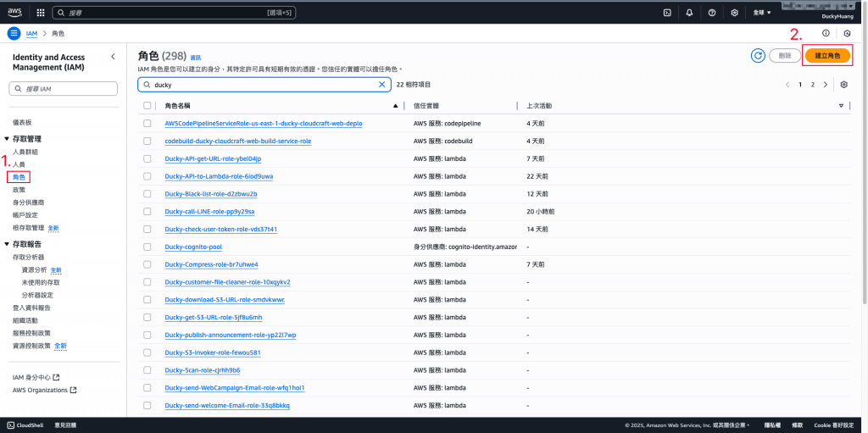Open table preferences gear icon
The width and height of the screenshot is (868, 433).
click(x=843, y=85)
